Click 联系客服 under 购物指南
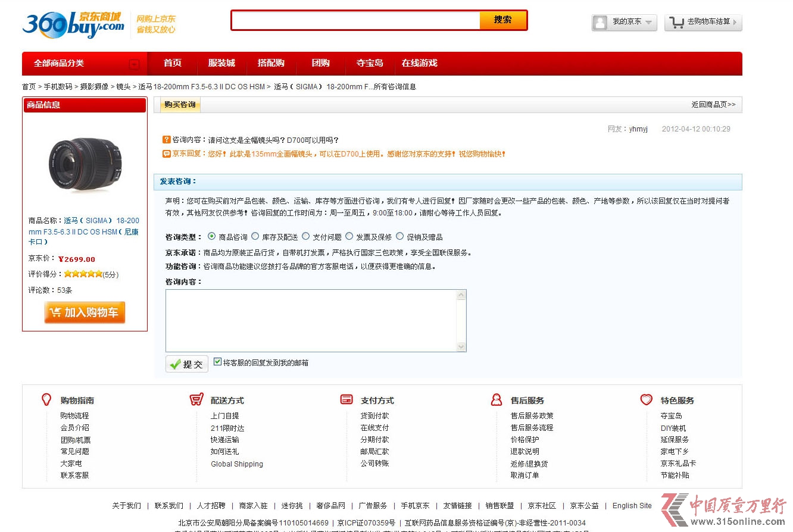The image size is (793, 532). (x=74, y=475)
